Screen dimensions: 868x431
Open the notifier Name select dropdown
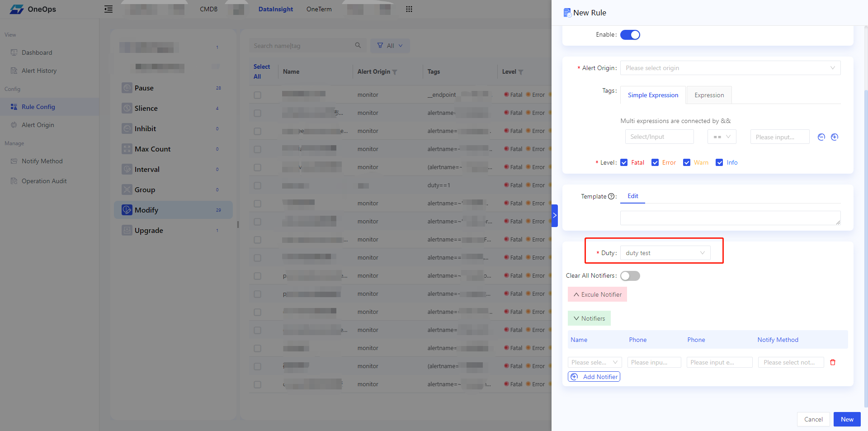[x=594, y=362]
